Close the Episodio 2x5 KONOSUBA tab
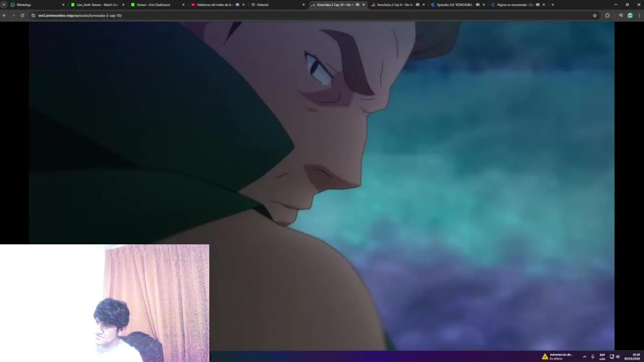This screenshot has height=362, width=644. tap(484, 5)
